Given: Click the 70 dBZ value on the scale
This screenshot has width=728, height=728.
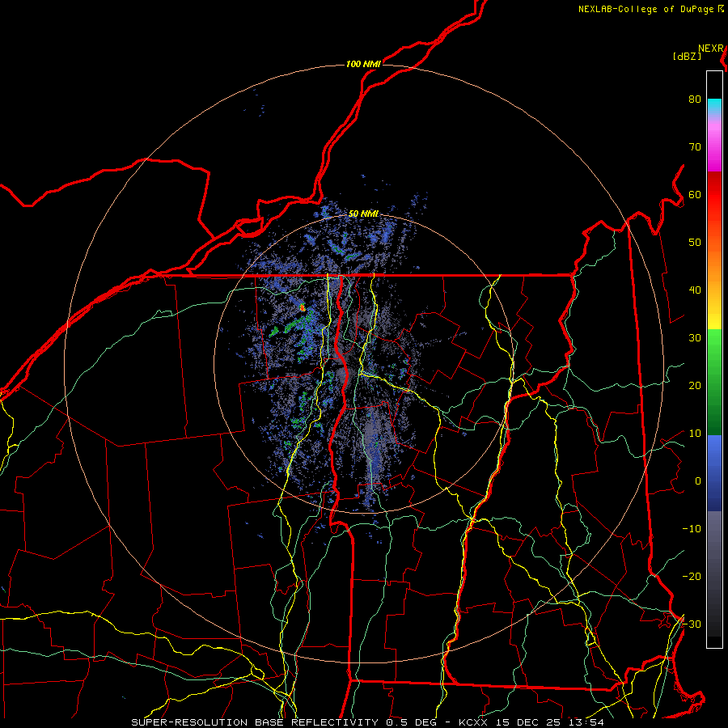Looking at the screenshot, I should click(x=695, y=147).
